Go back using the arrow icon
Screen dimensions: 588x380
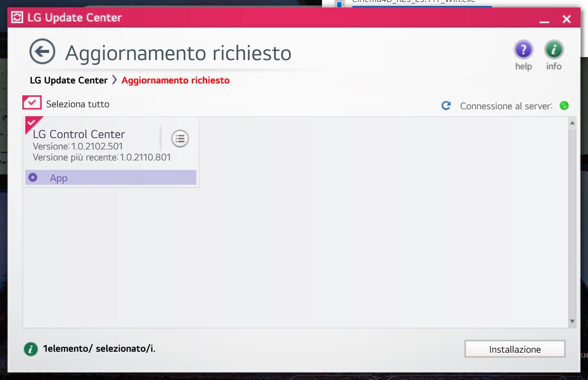pos(42,52)
